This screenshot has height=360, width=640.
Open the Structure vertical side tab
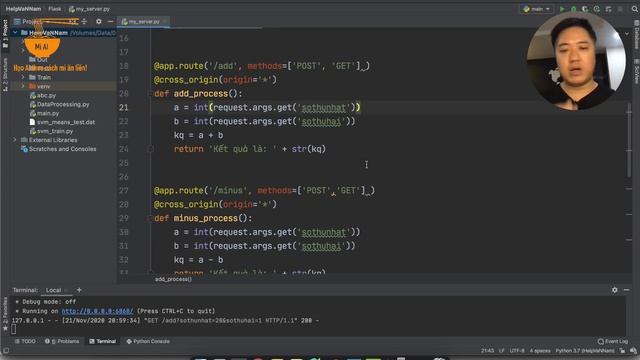[x=5, y=74]
